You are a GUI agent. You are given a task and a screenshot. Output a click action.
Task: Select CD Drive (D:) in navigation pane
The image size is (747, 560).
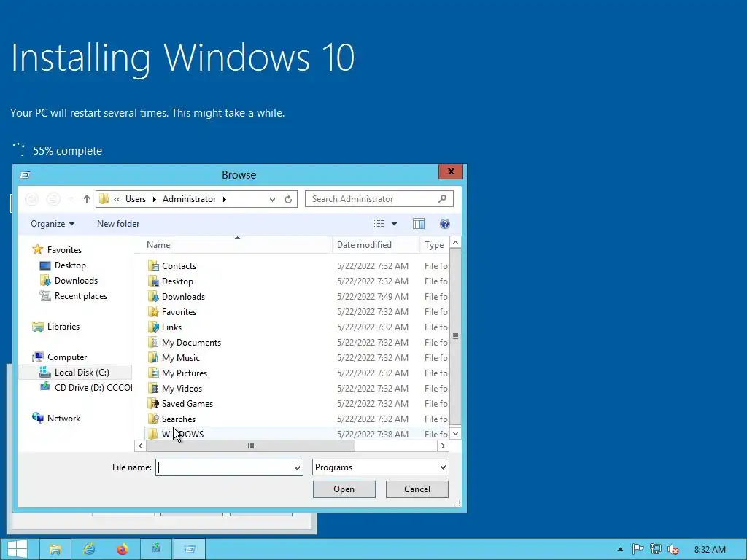point(86,388)
